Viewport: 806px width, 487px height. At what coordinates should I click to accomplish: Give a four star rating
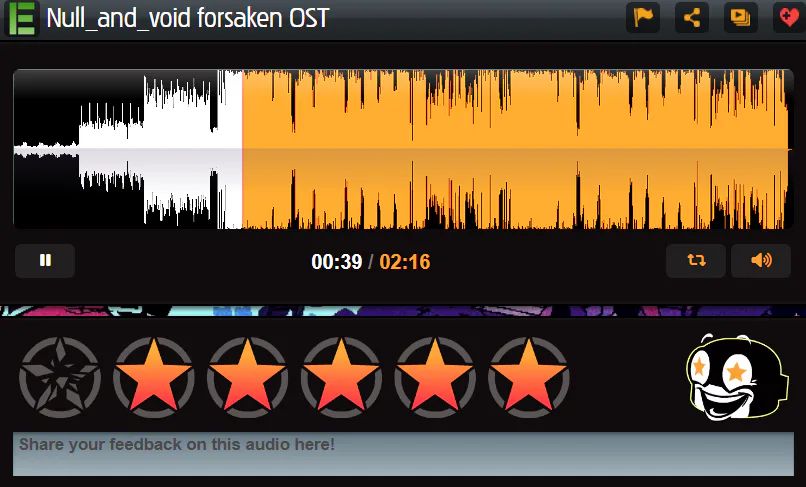pos(435,377)
